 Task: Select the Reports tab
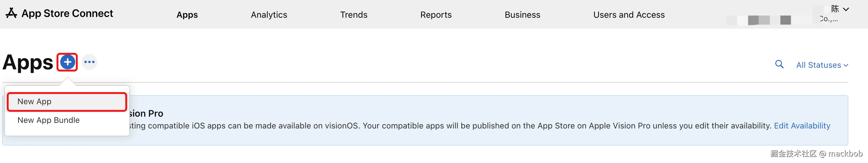436,15
